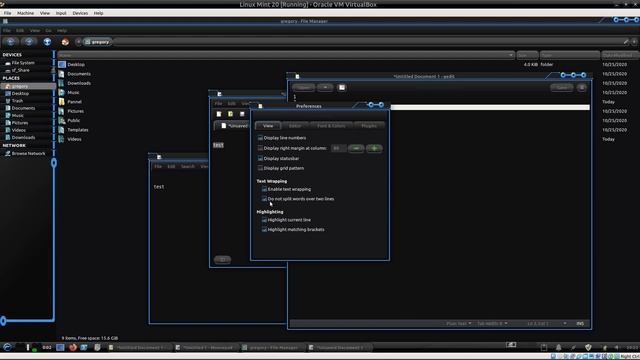
Task: Select Music folder icon in file list
Action: pyautogui.click(x=62, y=93)
